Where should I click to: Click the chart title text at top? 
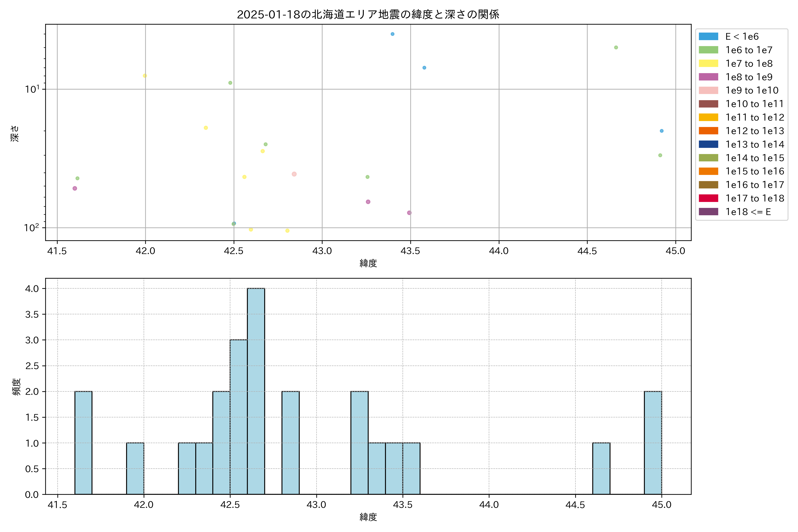click(x=368, y=15)
